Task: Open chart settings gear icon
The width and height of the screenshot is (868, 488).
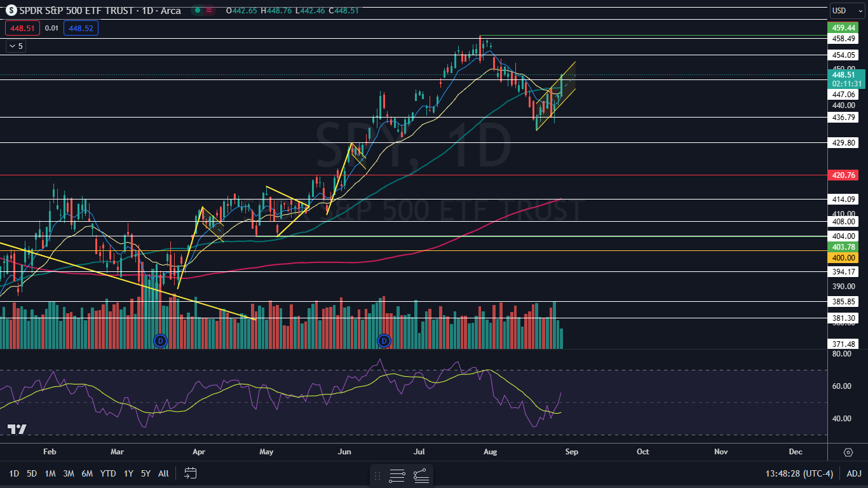Action: [848, 452]
